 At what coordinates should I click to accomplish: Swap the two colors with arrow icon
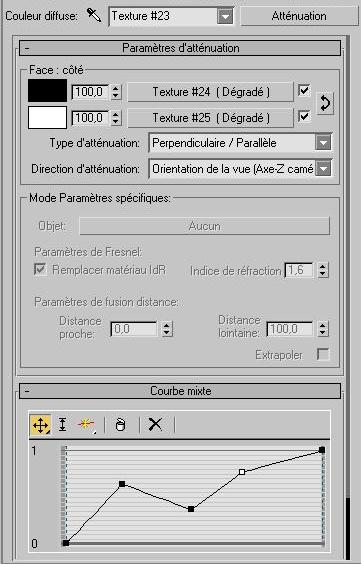[x=325, y=104]
